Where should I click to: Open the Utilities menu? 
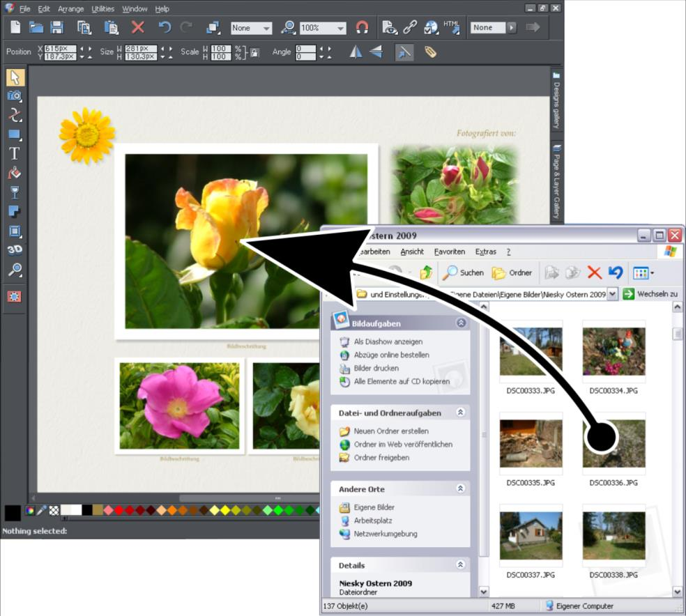pyautogui.click(x=102, y=9)
